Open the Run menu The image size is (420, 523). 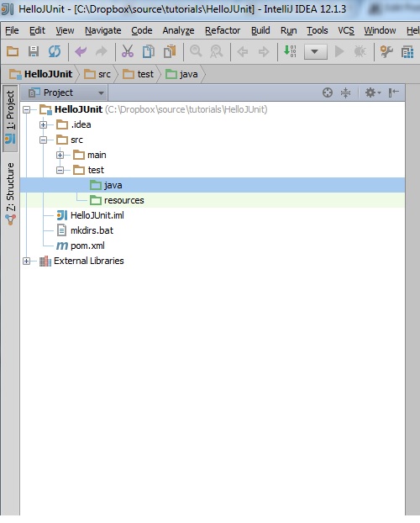(288, 30)
